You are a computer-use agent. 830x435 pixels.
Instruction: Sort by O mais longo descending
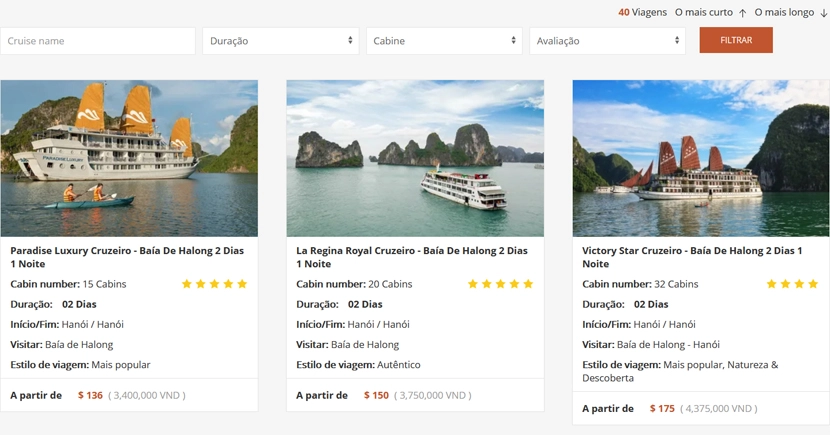784,12
